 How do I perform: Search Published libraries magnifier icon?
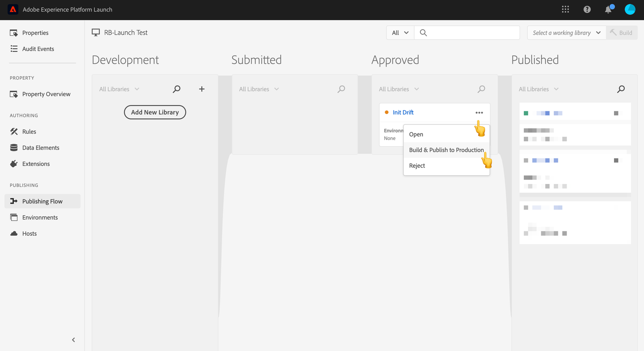click(621, 89)
